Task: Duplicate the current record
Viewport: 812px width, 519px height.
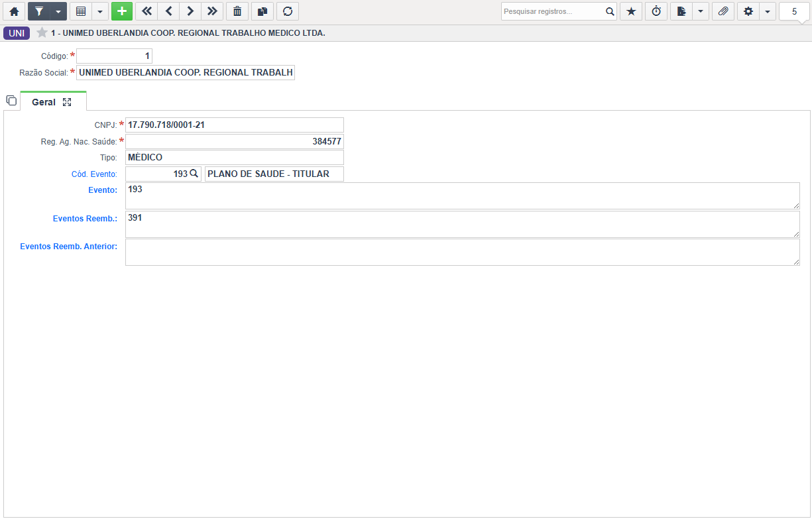Action: pos(262,11)
